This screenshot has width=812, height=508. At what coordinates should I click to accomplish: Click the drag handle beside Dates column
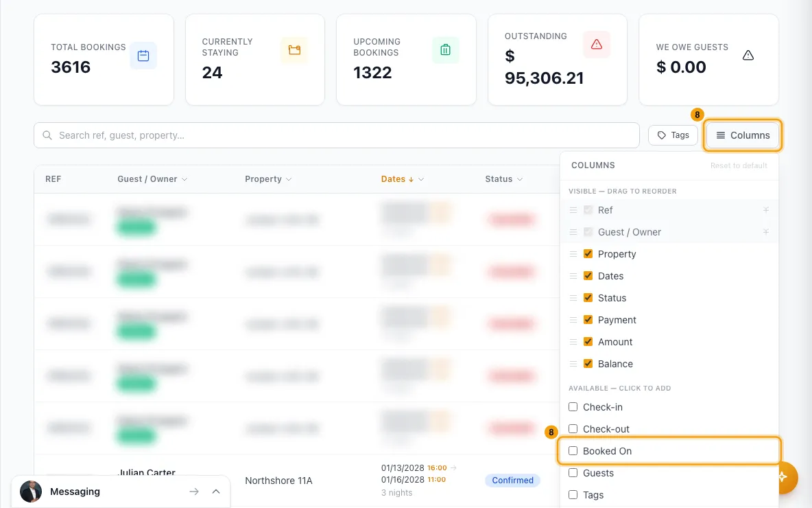[x=573, y=276]
